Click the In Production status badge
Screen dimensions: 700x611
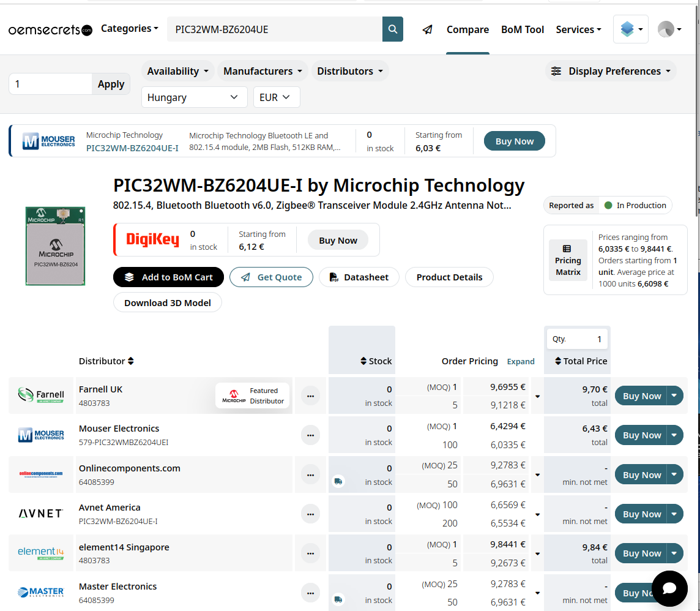point(636,206)
